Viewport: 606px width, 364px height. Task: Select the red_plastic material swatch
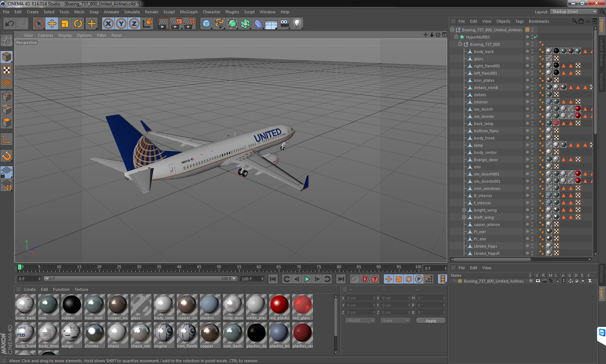[279, 307]
